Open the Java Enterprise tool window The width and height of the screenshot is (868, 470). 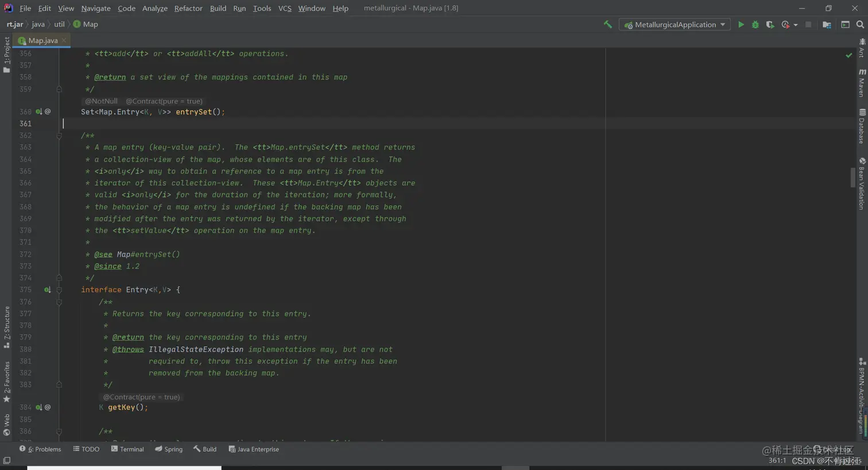click(253, 449)
